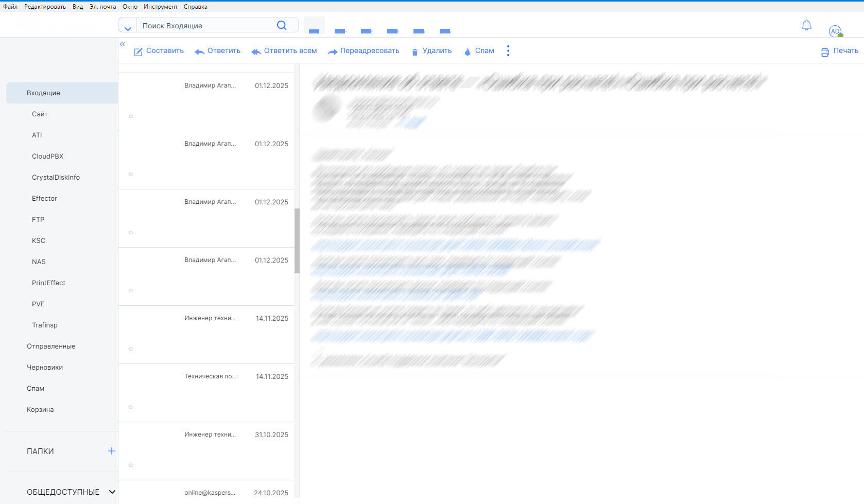The height and width of the screenshot is (504, 864).
Task: Toggle star on Техническая по... message
Action: tap(131, 407)
